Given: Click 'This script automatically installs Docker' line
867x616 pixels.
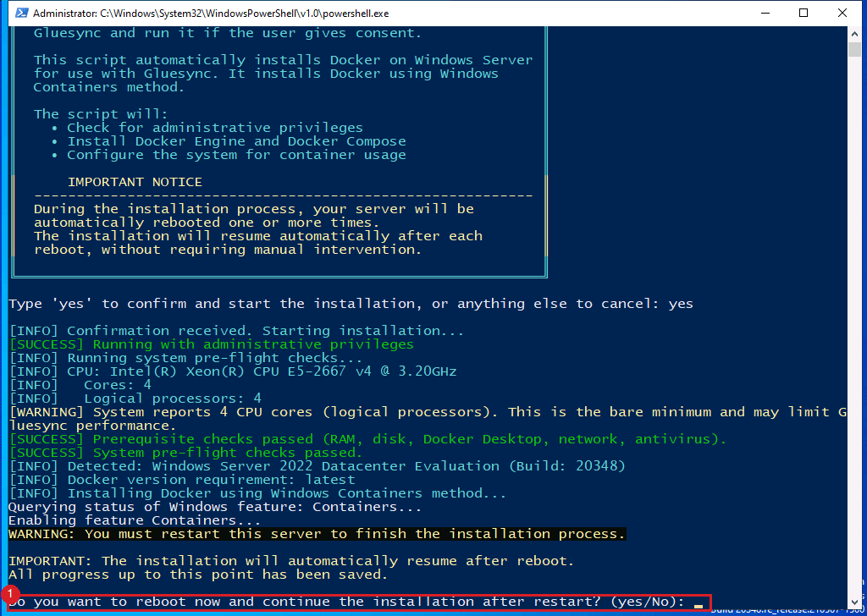Looking at the screenshot, I should click(283, 60).
